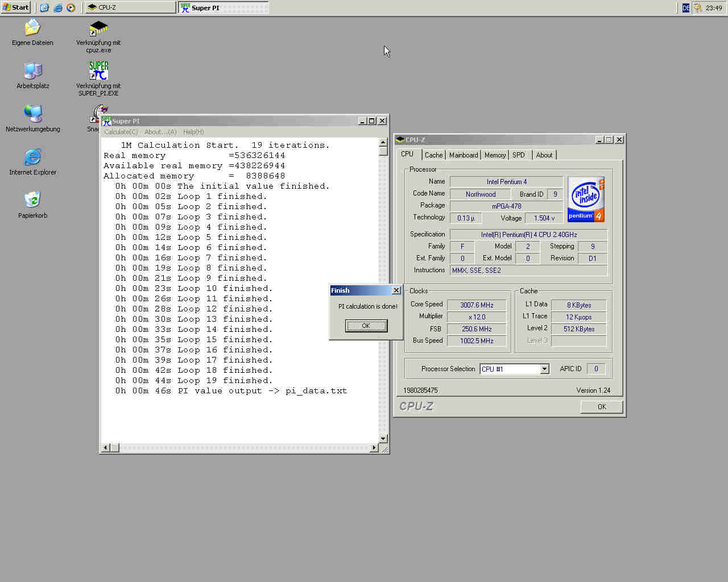Click Code Name value Northwood
The image size is (728, 582).
481,194
